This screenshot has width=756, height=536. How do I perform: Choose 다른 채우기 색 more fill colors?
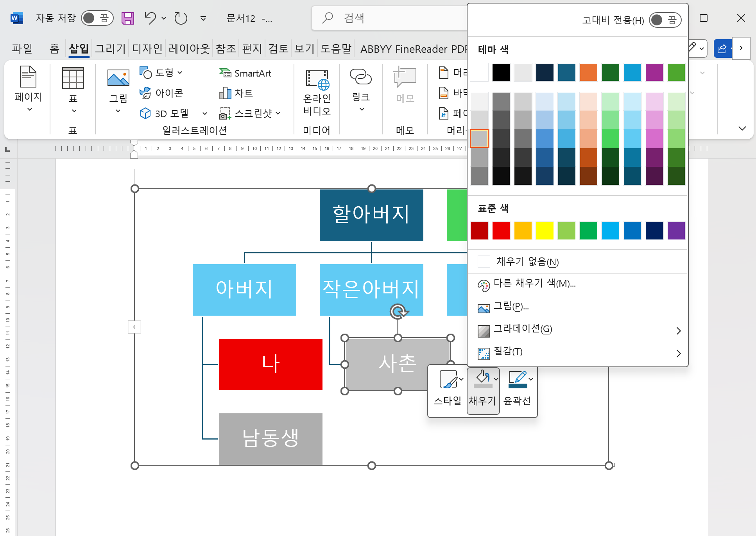point(534,283)
